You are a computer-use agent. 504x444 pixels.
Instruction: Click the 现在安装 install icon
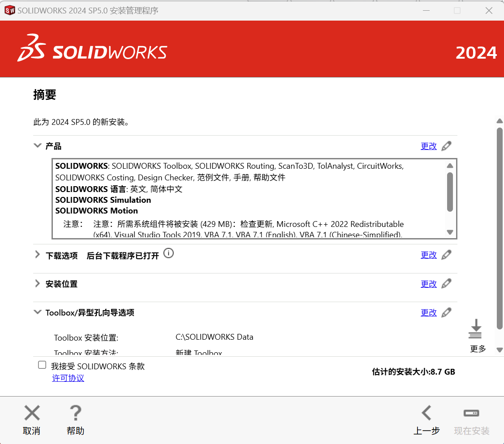(471, 413)
